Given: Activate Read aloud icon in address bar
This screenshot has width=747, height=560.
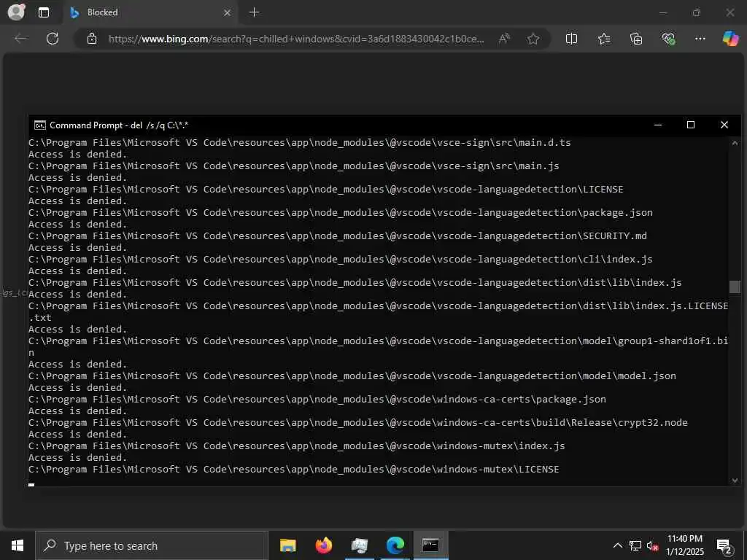Looking at the screenshot, I should point(504,39).
